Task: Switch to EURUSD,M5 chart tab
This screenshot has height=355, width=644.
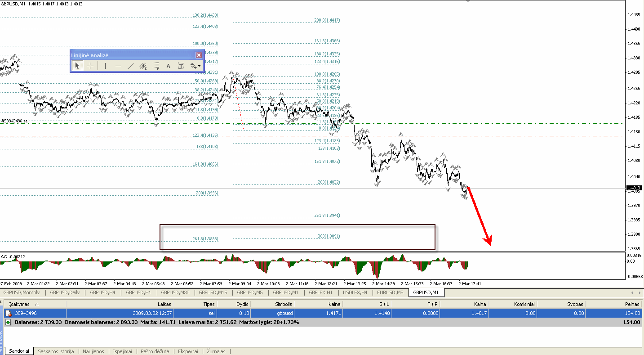Action: 391,292
